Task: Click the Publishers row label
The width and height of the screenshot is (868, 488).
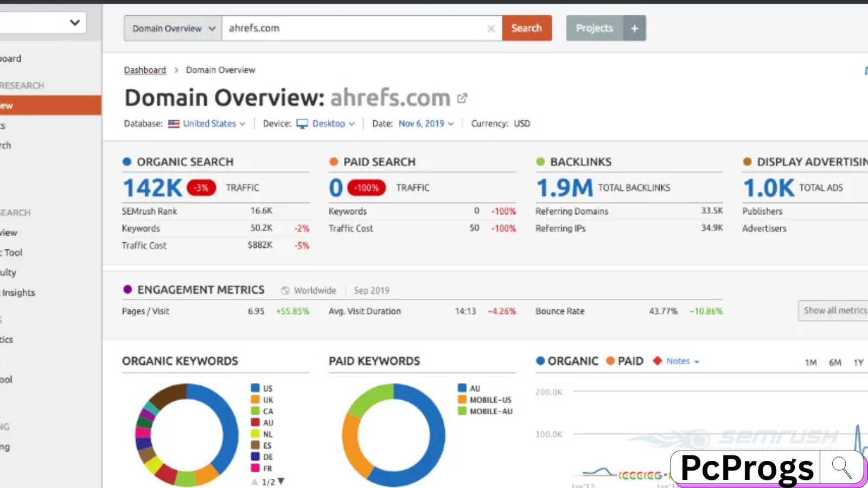Action: (762, 211)
